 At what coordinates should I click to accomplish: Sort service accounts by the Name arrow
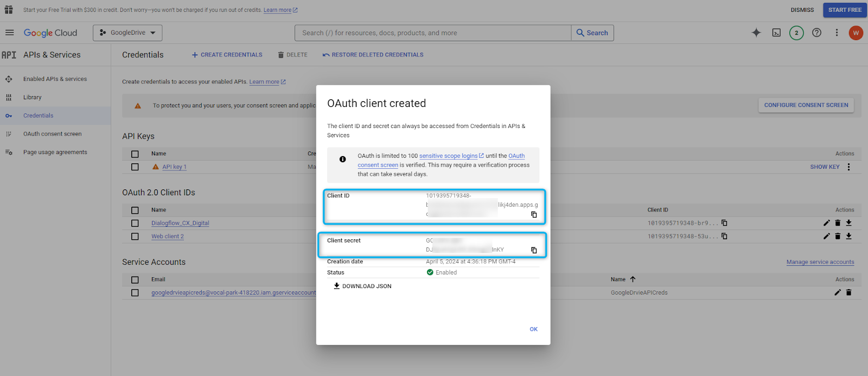pos(633,279)
